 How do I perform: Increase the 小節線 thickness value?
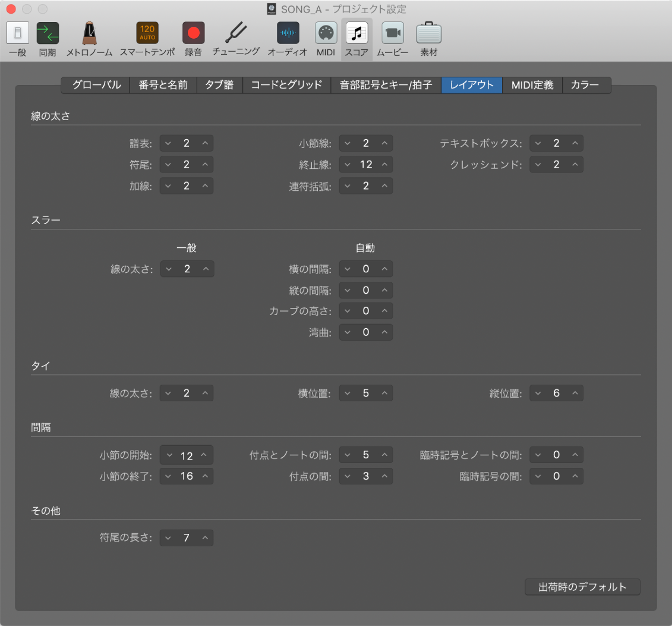384,143
